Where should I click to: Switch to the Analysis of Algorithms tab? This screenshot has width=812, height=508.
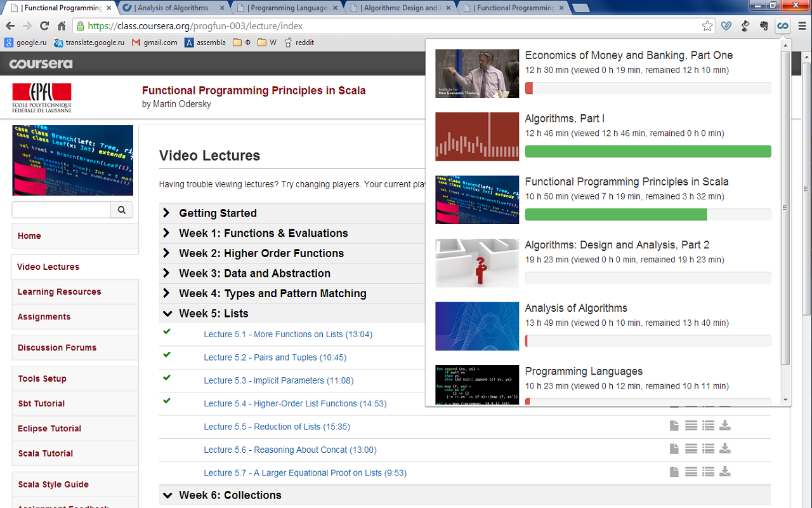tap(173, 8)
